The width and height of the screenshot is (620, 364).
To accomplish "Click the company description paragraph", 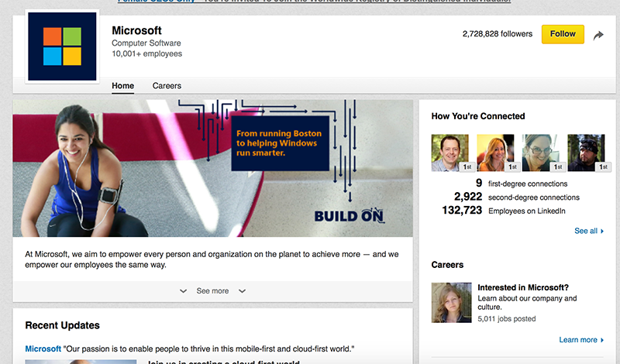I will (x=212, y=259).
